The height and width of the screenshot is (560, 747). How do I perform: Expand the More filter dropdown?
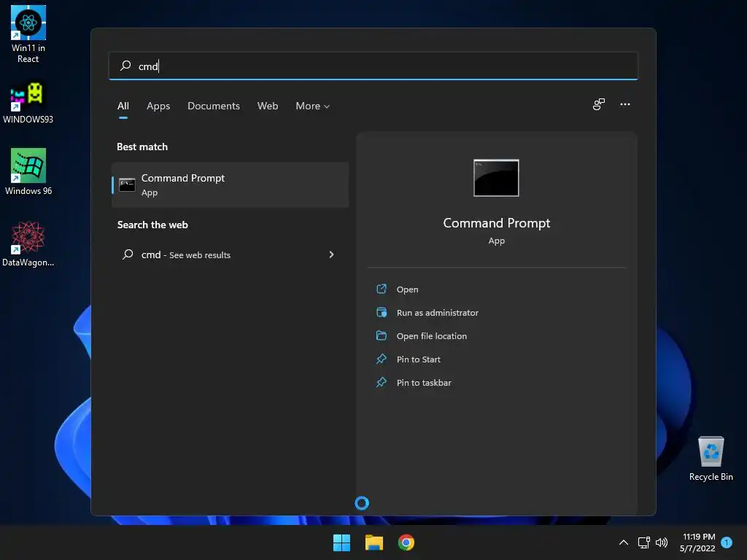click(312, 106)
